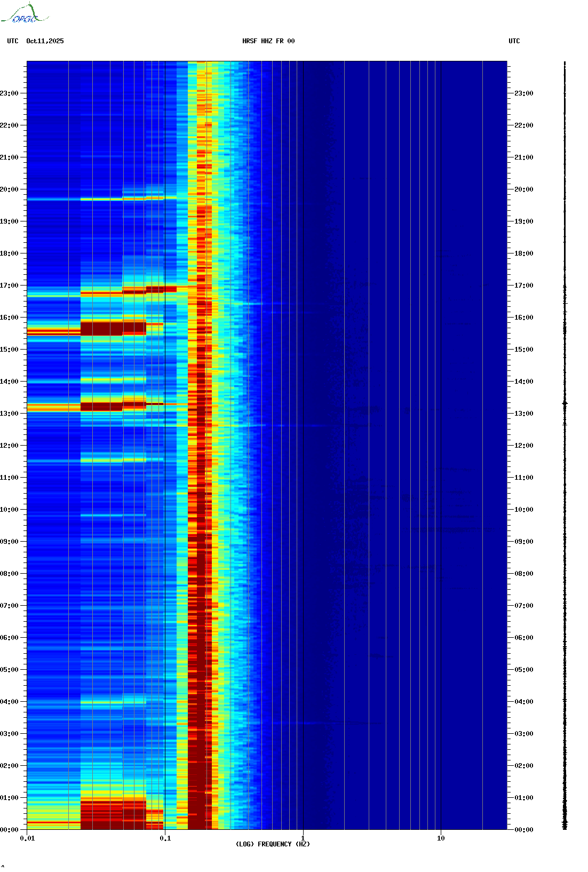588x872 pixels.
Task: Click the seismogram waveform trace beside the spectrogram
Action: coord(565,446)
